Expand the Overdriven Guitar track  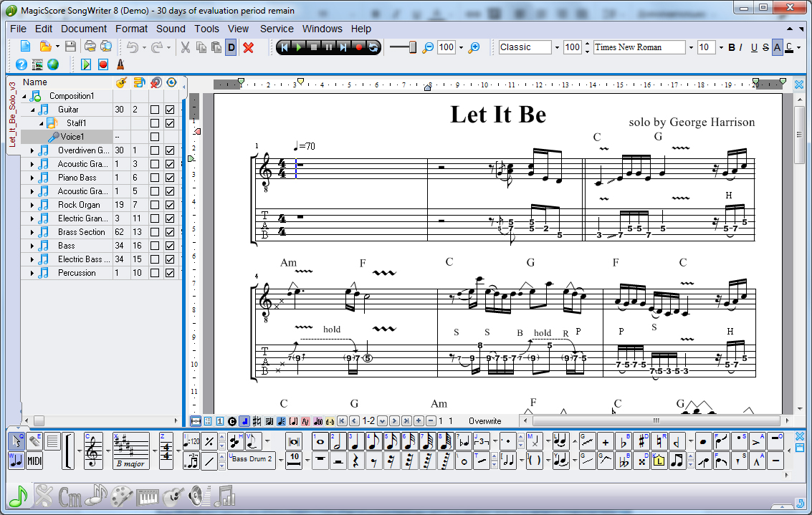pyautogui.click(x=32, y=150)
